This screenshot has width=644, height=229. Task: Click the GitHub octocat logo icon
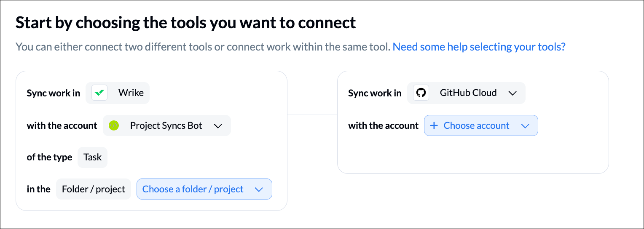421,93
